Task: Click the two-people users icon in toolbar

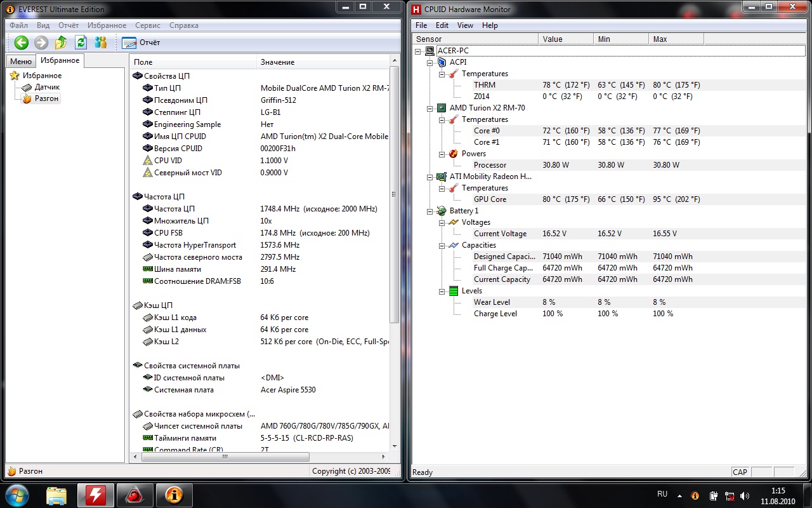Action: [x=101, y=43]
